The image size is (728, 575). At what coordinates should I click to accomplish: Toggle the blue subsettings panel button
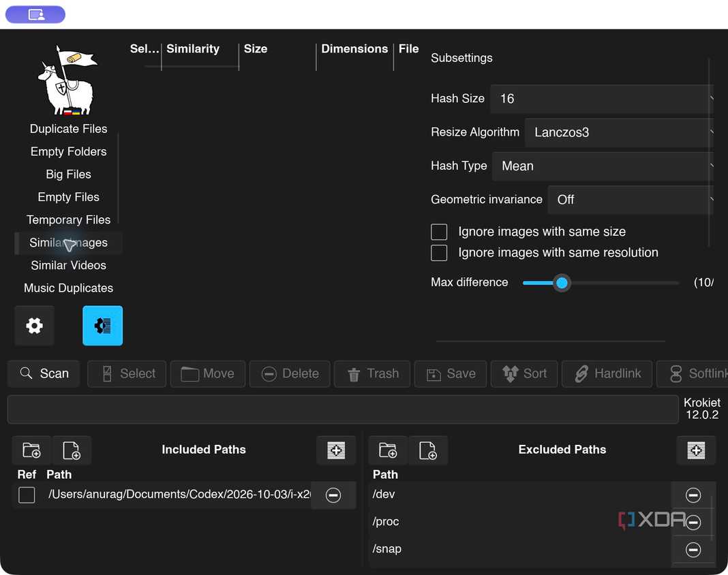pyautogui.click(x=103, y=326)
